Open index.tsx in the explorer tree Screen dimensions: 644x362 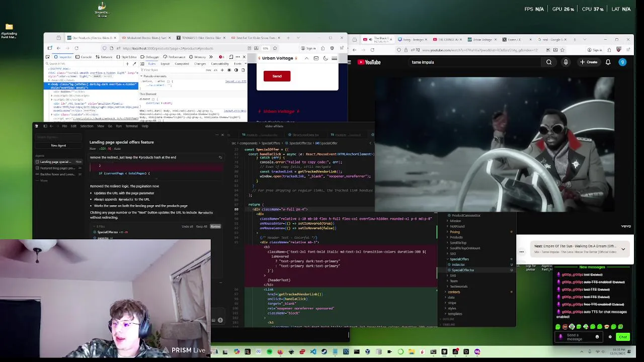pyautogui.click(x=458, y=264)
